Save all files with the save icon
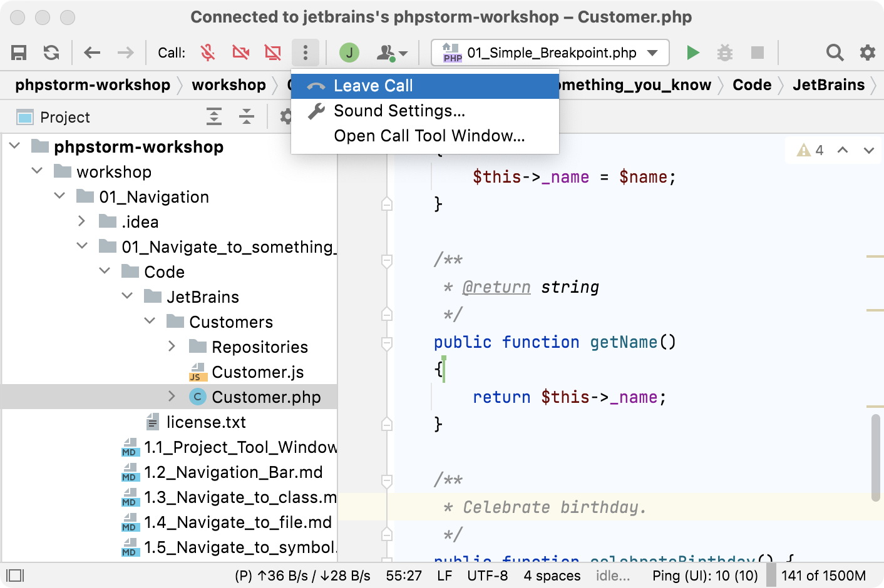The height and width of the screenshot is (588, 884). (18, 53)
